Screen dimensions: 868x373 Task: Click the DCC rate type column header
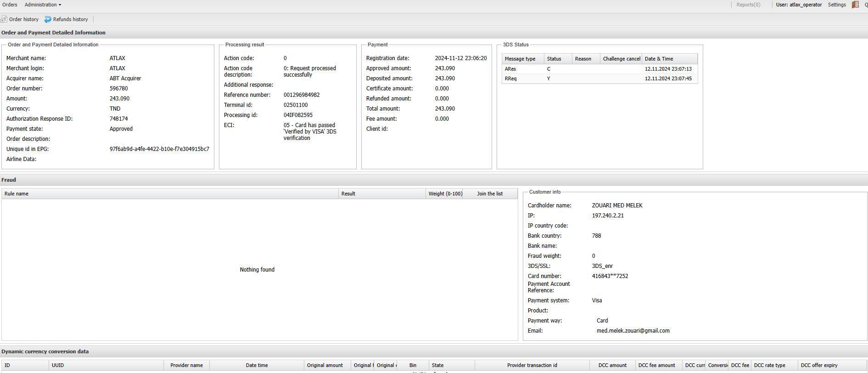[769, 365]
